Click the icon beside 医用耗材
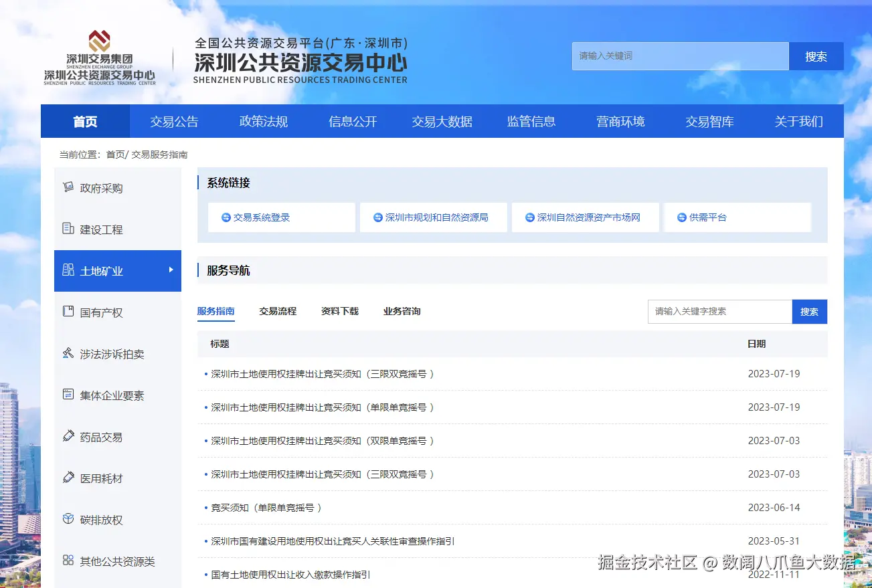This screenshot has height=588, width=872. tap(68, 478)
